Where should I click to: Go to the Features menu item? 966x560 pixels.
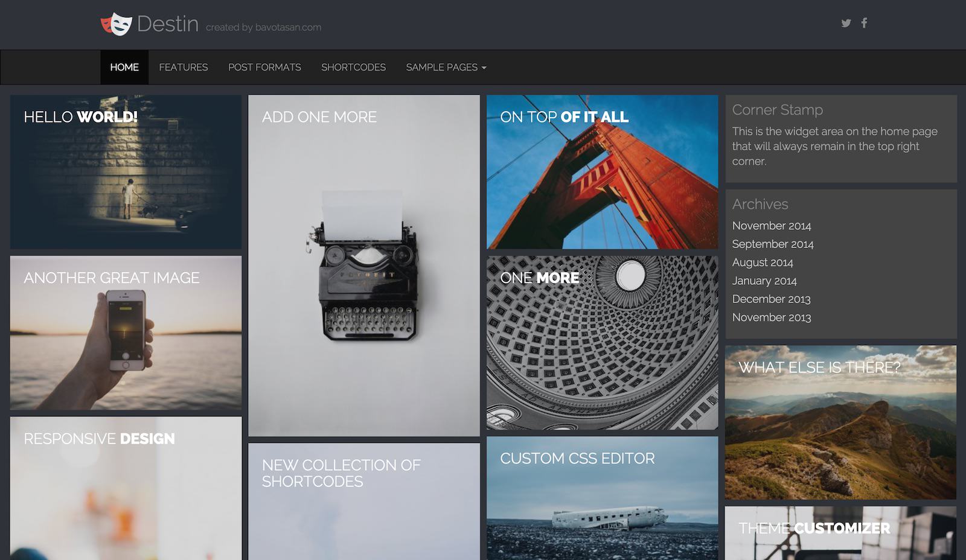click(183, 67)
